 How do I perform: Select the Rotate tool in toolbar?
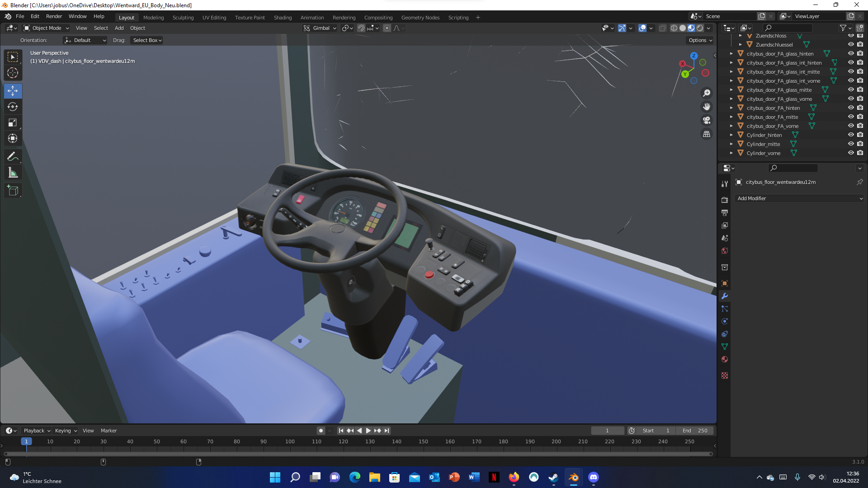pos(13,107)
